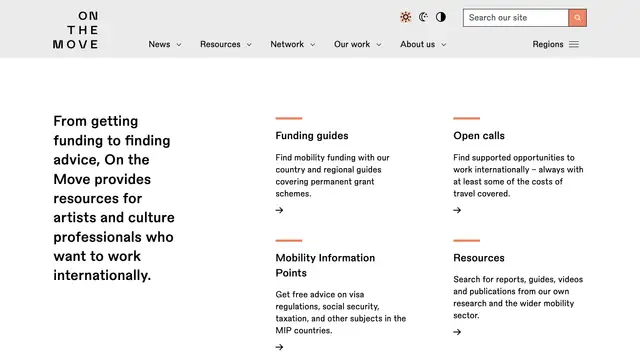Image resolution: width=640 pixels, height=360 pixels.
Task: Enable dark mode moon icon
Action: pos(423,17)
